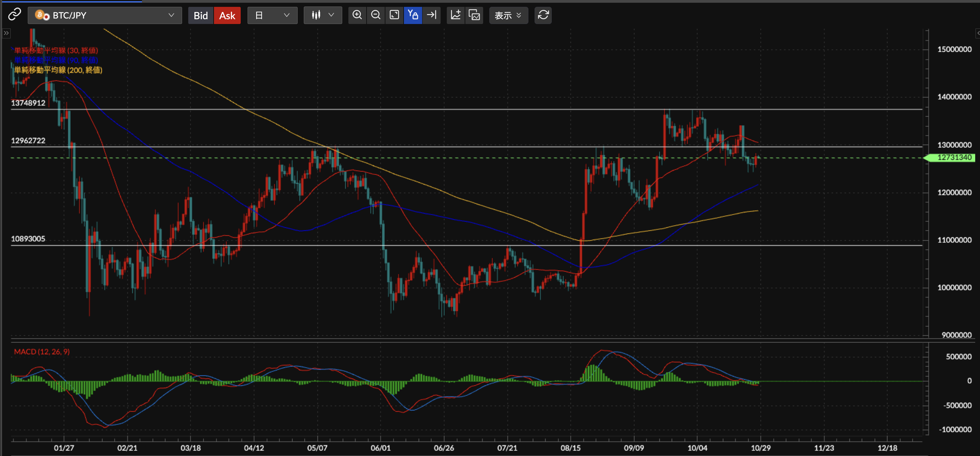Open the add indicator chart icon
The image size is (980, 456).
click(455, 15)
